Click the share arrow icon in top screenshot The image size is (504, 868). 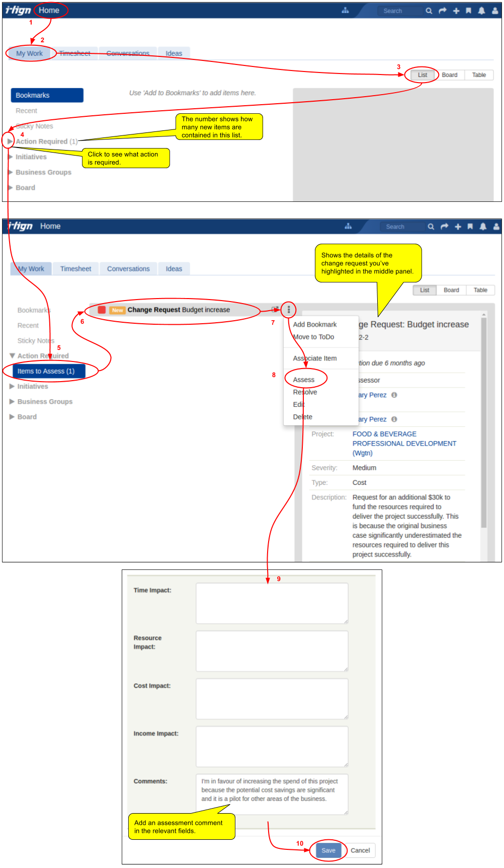pos(443,11)
